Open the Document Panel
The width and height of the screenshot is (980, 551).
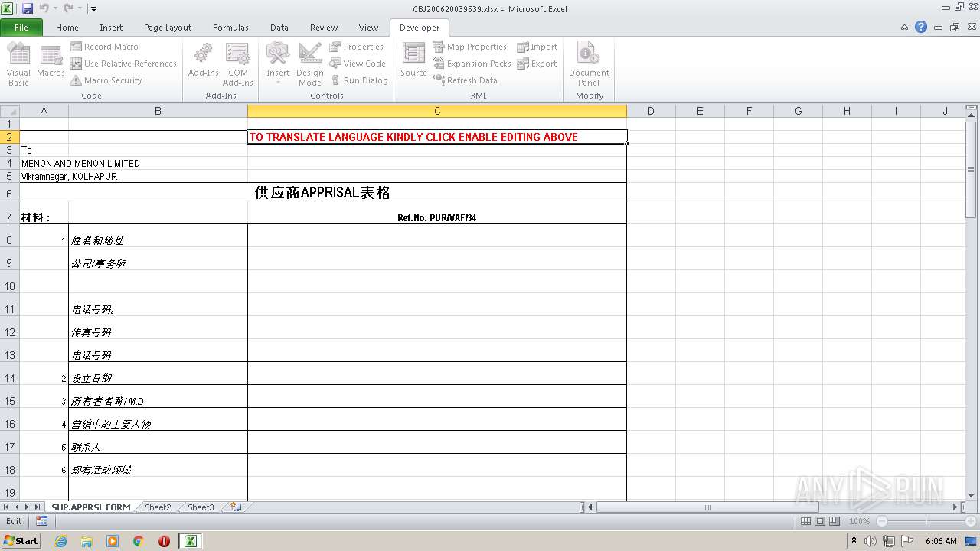(x=589, y=64)
